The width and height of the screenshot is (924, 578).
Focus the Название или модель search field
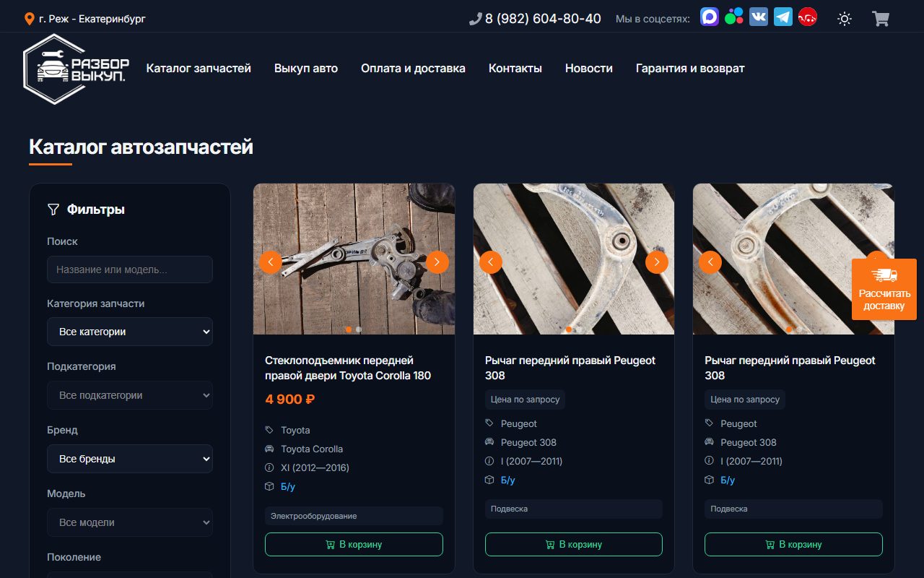point(130,269)
